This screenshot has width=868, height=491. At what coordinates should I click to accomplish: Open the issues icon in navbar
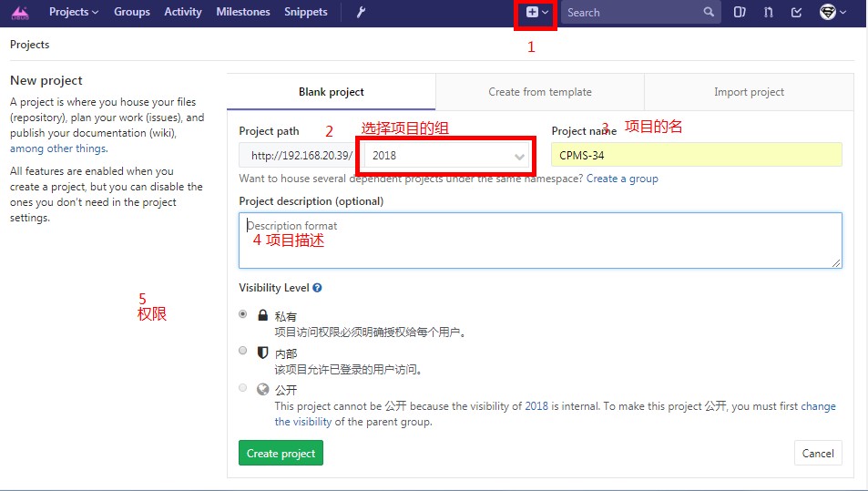[x=740, y=13]
